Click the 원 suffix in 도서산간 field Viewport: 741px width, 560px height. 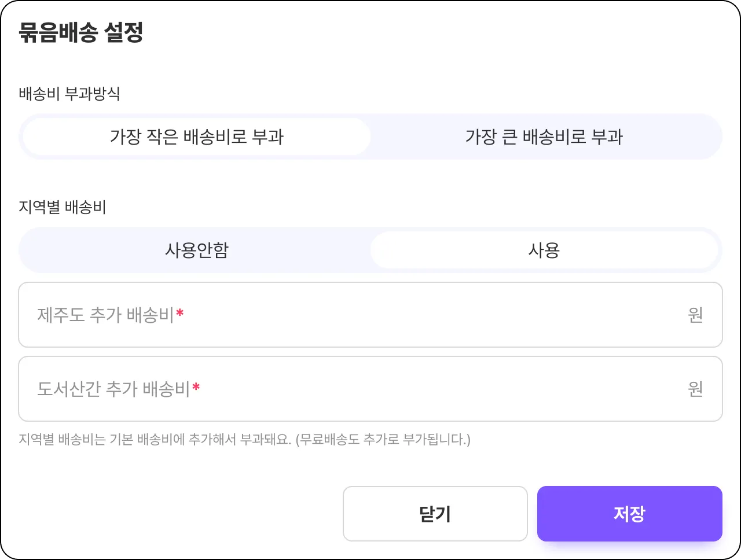coord(695,389)
